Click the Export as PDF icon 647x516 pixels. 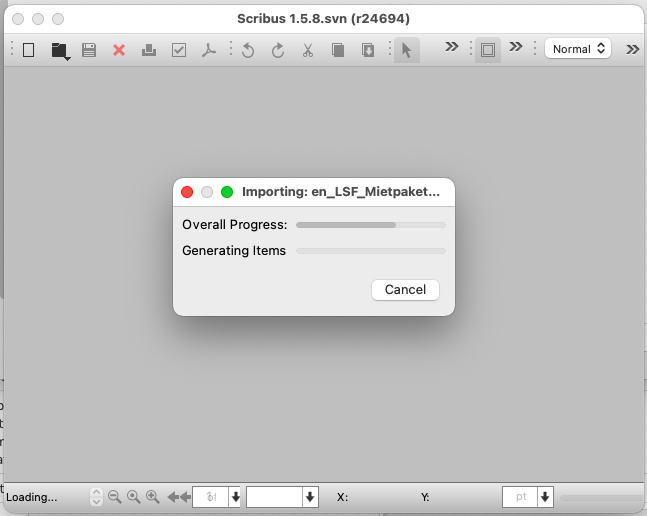[209, 49]
